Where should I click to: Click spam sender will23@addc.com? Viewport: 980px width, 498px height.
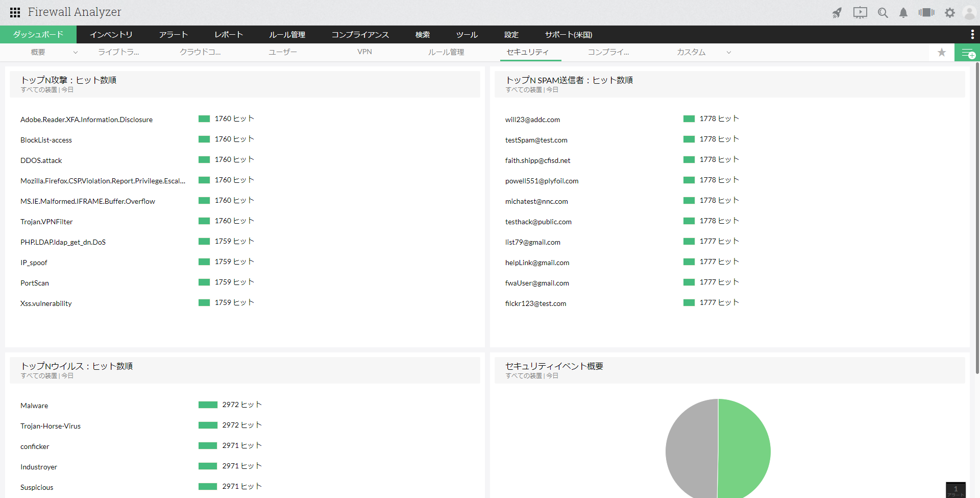point(533,120)
